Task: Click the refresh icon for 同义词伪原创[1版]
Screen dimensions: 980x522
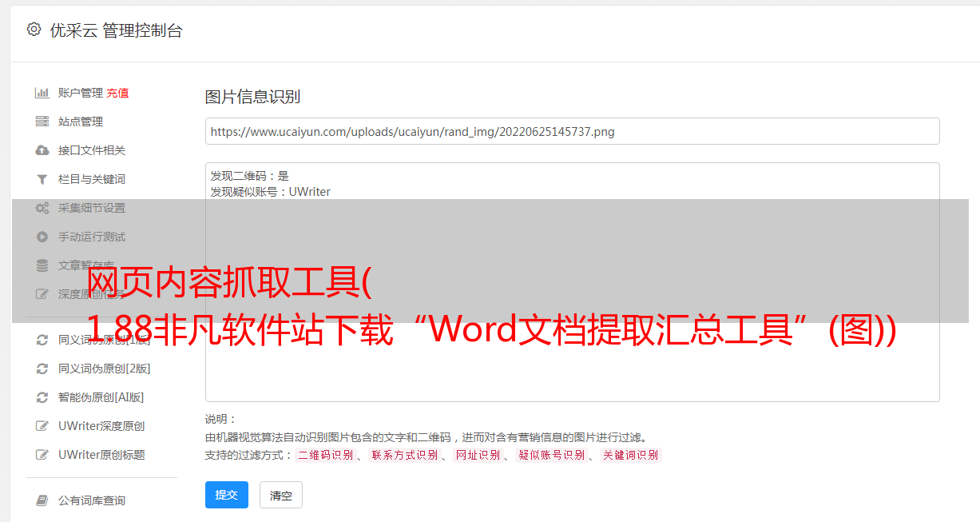Action: point(42,340)
